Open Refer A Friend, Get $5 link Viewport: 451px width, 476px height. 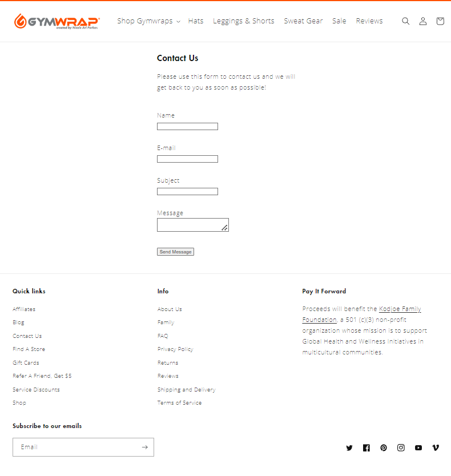click(x=42, y=376)
